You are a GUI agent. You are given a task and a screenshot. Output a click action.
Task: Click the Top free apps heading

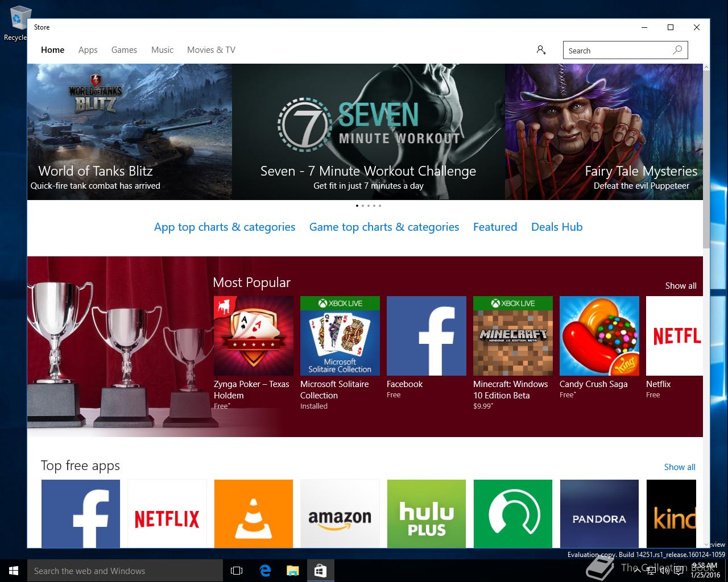(x=80, y=465)
